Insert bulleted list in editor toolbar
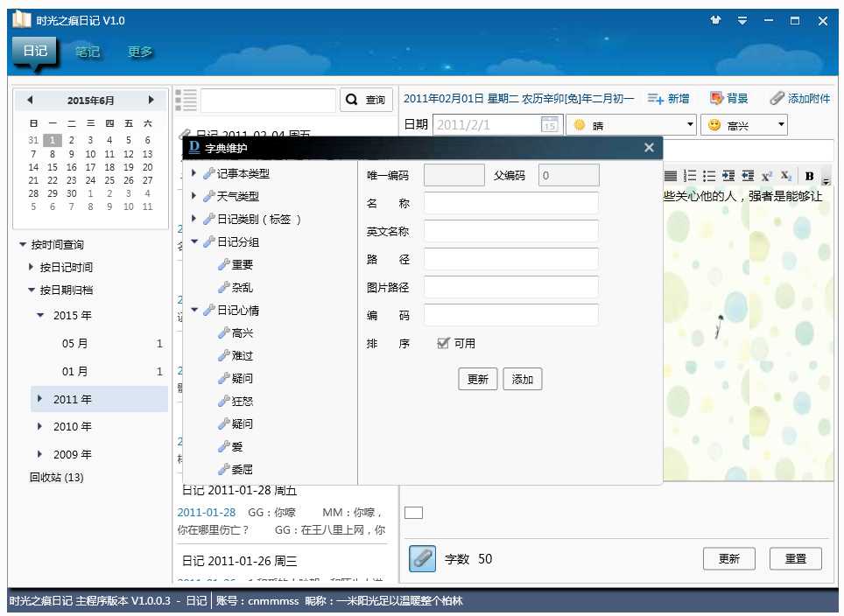844x616 pixels. [x=709, y=176]
